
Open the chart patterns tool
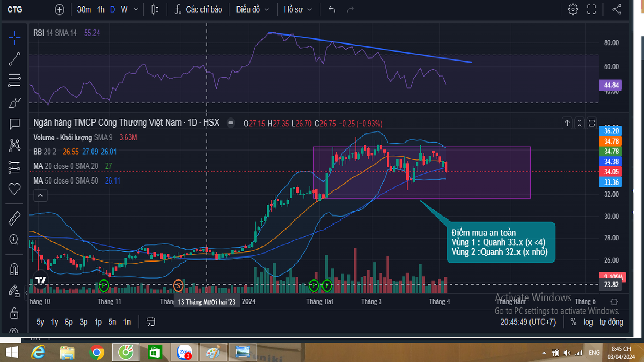(15, 145)
